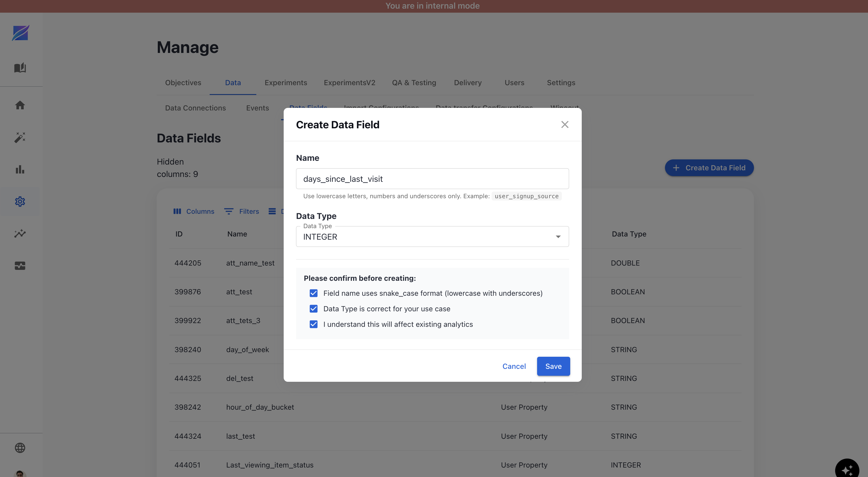The height and width of the screenshot is (477, 868).
Task: Click the Columns label in table toolbar
Action: [x=200, y=211]
